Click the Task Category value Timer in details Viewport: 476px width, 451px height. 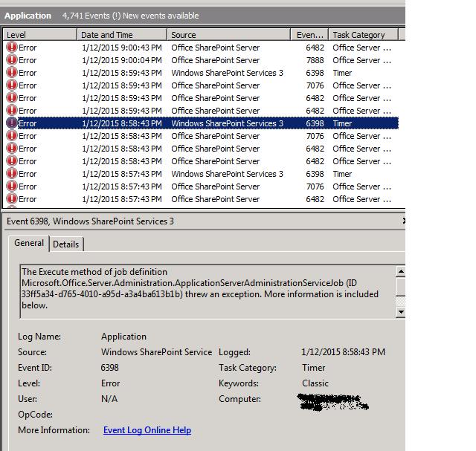(x=314, y=368)
